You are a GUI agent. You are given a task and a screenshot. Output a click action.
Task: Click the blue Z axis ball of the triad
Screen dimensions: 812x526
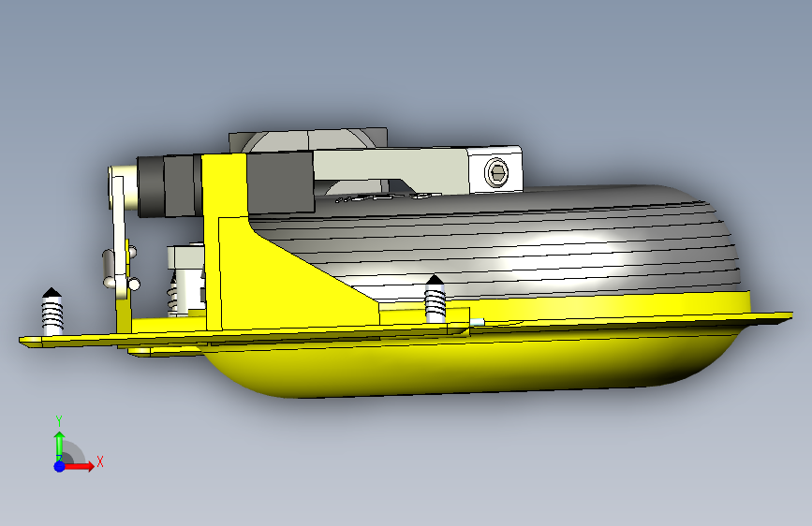[x=60, y=466]
